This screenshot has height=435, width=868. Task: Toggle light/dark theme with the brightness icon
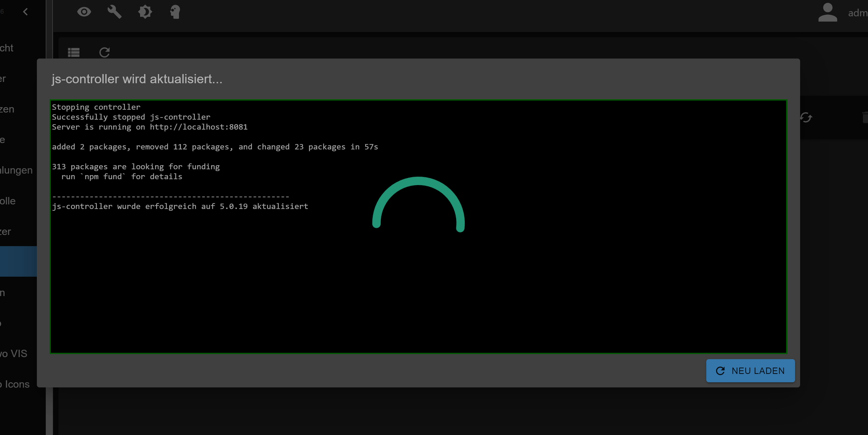coord(145,12)
